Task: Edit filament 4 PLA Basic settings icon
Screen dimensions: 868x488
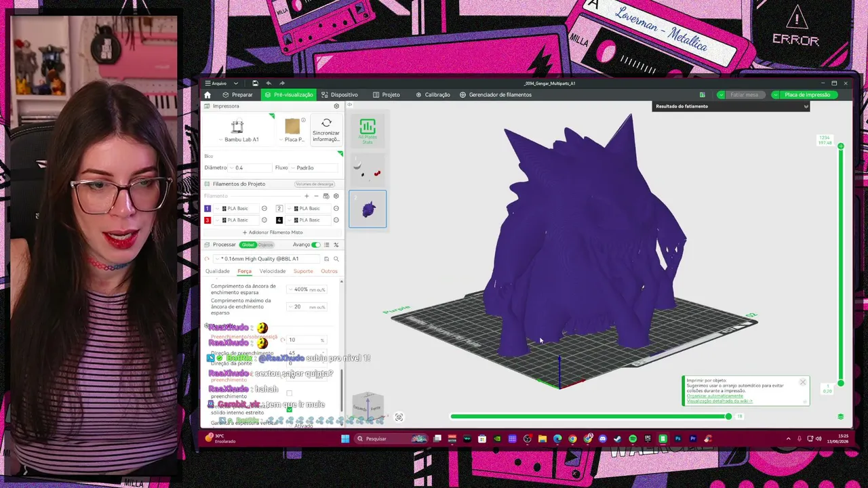Action: [x=336, y=220]
